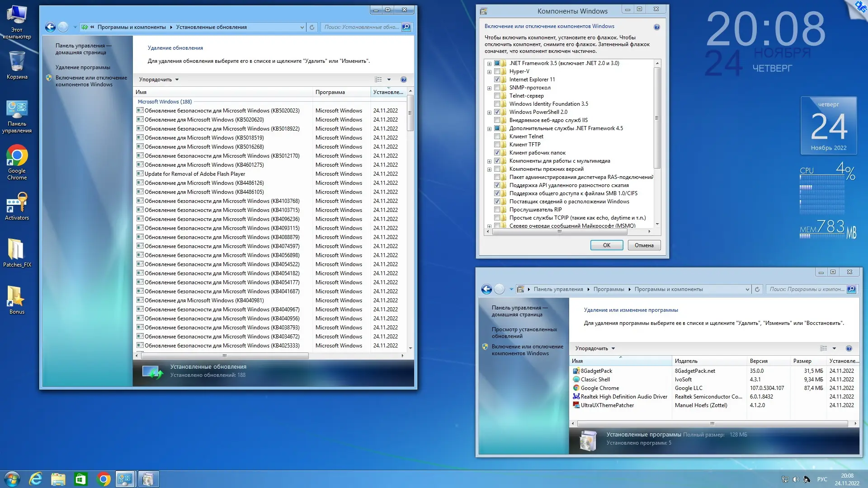The height and width of the screenshot is (488, 868).
Task: Expand the Hyper-V tree node
Action: (x=489, y=71)
